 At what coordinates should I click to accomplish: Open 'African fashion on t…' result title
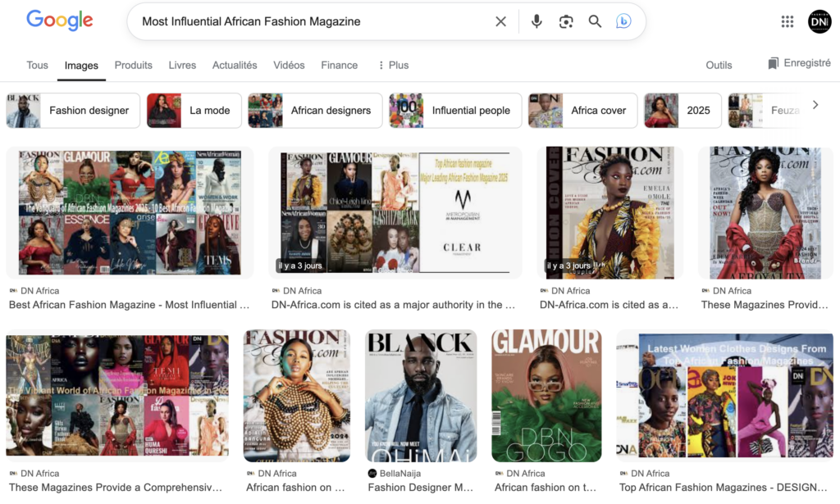tap(546, 488)
